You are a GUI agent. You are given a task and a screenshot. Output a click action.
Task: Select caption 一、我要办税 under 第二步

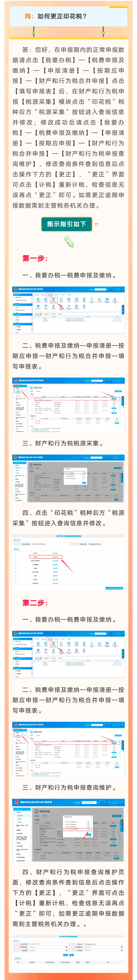click(69, 620)
